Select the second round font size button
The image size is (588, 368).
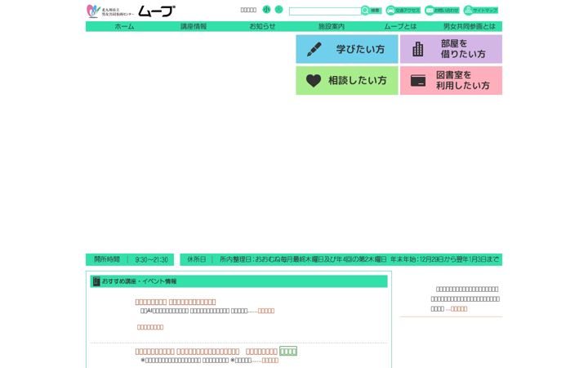pyautogui.click(x=278, y=9)
